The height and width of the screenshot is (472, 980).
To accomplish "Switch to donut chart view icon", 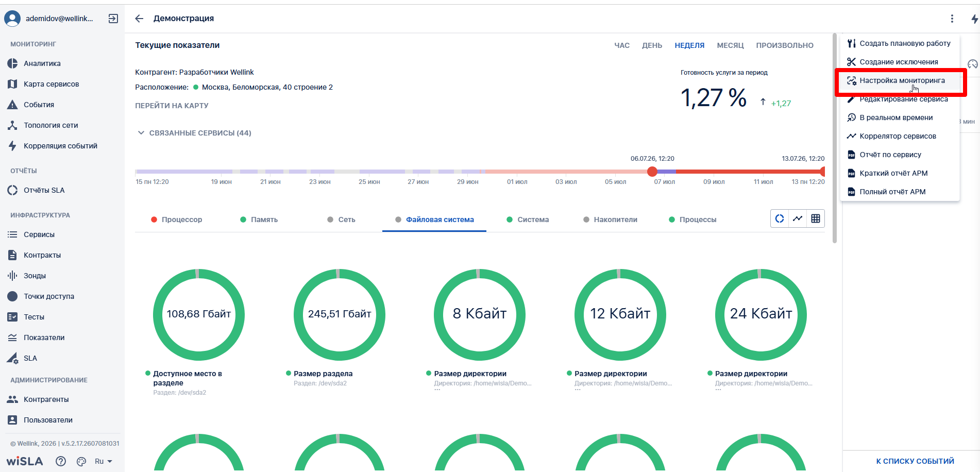I will pyautogui.click(x=780, y=218).
